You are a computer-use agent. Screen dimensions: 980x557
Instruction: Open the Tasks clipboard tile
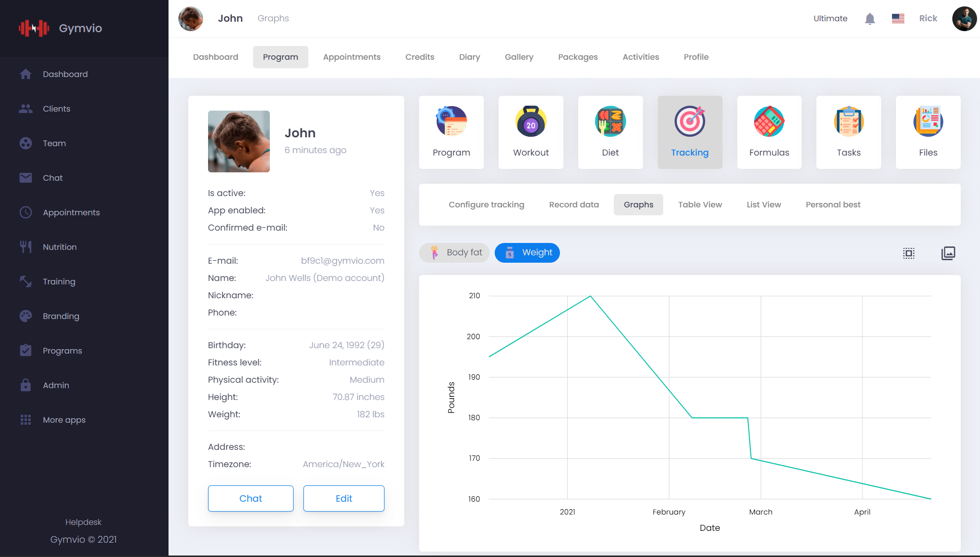(849, 132)
